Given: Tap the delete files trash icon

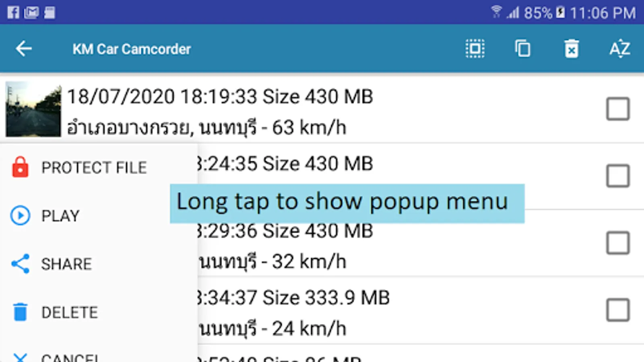Looking at the screenshot, I should point(571,49).
